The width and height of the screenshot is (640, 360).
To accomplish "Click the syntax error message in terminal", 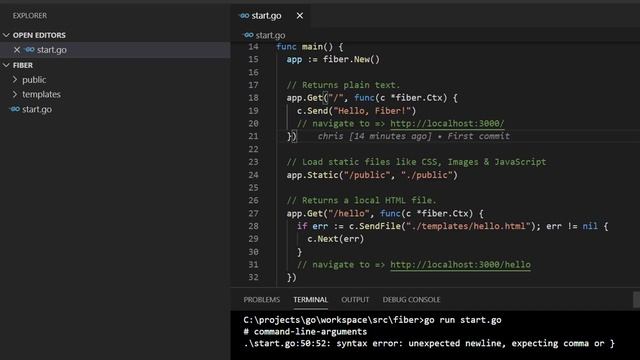I will point(429,343).
